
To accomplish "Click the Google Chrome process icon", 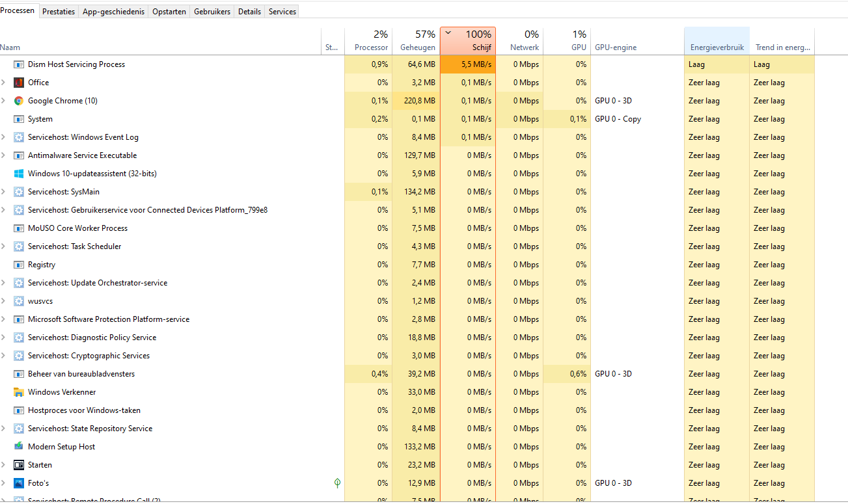I will pos(19,101).
